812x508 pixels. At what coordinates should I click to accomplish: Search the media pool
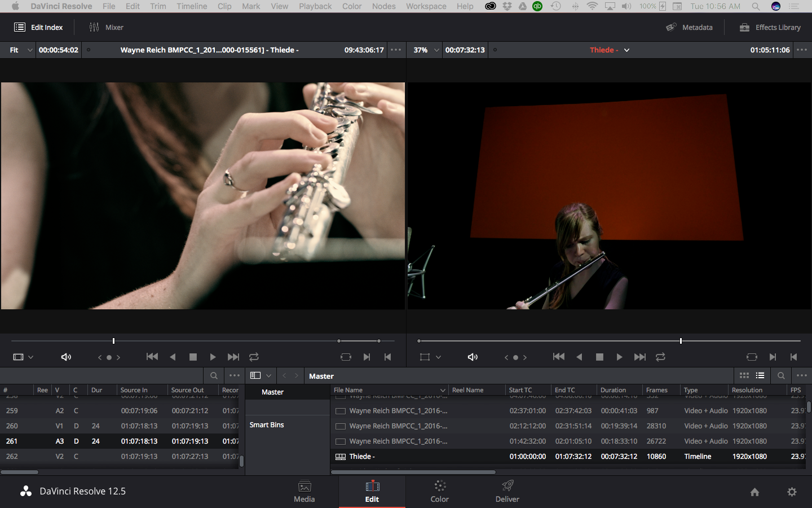pyautogui.click(x=781, y=375)
